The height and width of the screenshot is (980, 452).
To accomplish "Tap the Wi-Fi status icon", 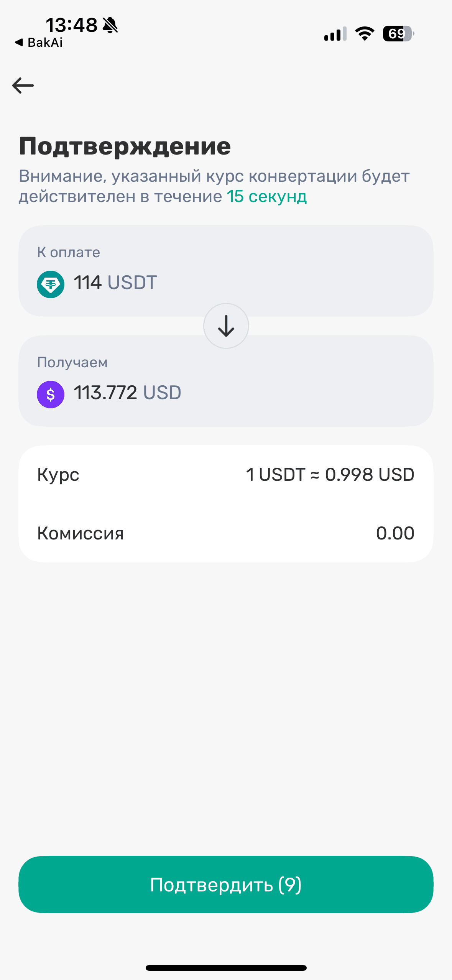I will (365, 34).
